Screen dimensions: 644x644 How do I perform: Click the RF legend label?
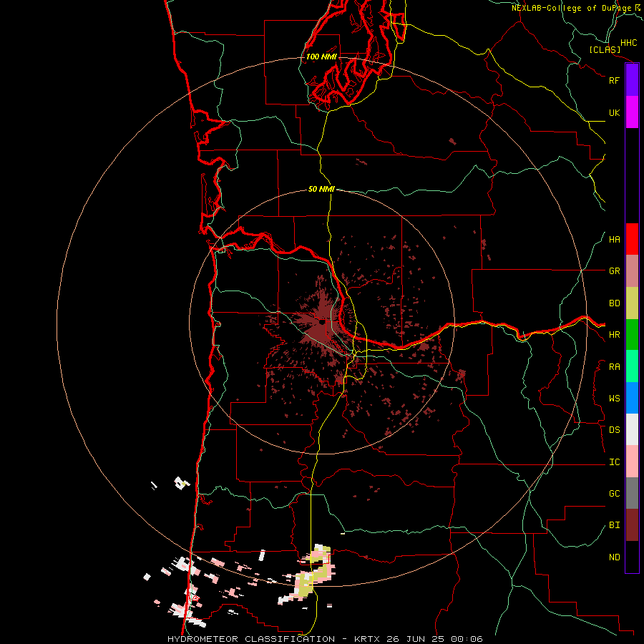click(614, 80)
